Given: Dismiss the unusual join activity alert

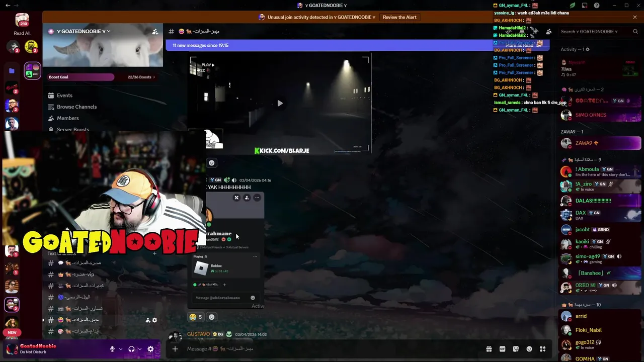Looking at the screenshot, I should click(634, 17).
